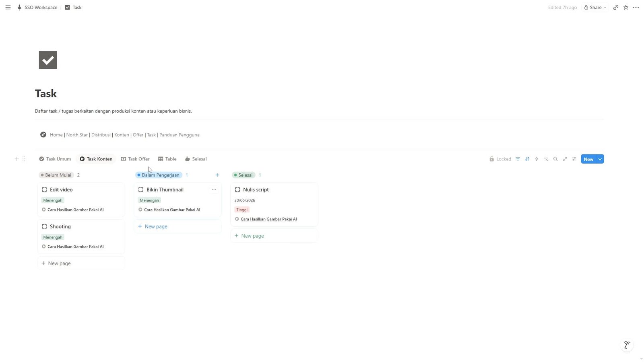The image size is (644, 362).
Task: Click the Bikin Thumbnail page icon
Action: point(141,189)
